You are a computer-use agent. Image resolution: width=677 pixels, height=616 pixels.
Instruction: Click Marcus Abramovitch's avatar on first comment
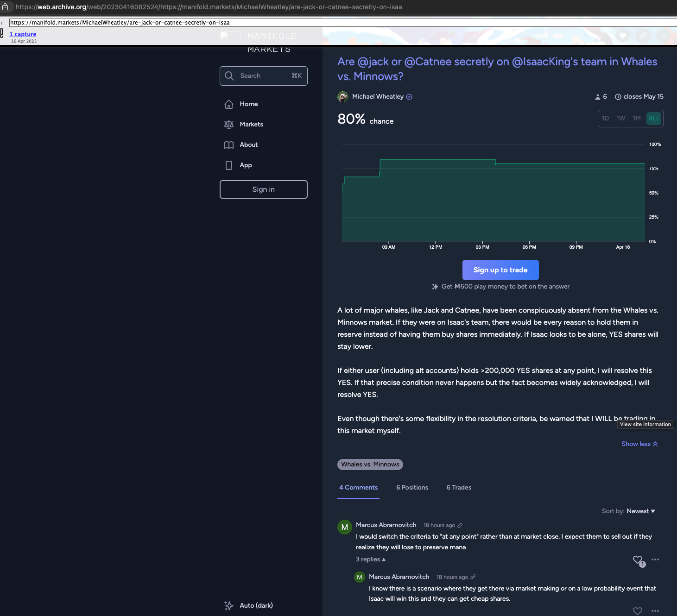click(345, 527)
